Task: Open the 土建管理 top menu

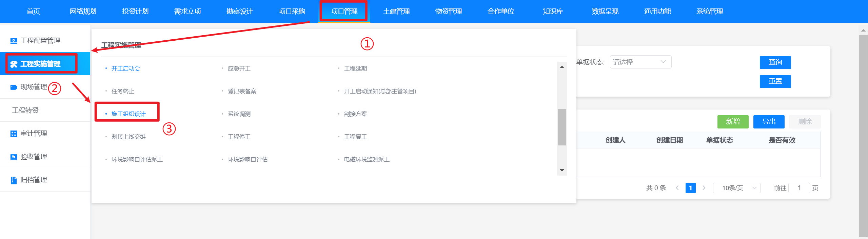Action: click(396, 11)
